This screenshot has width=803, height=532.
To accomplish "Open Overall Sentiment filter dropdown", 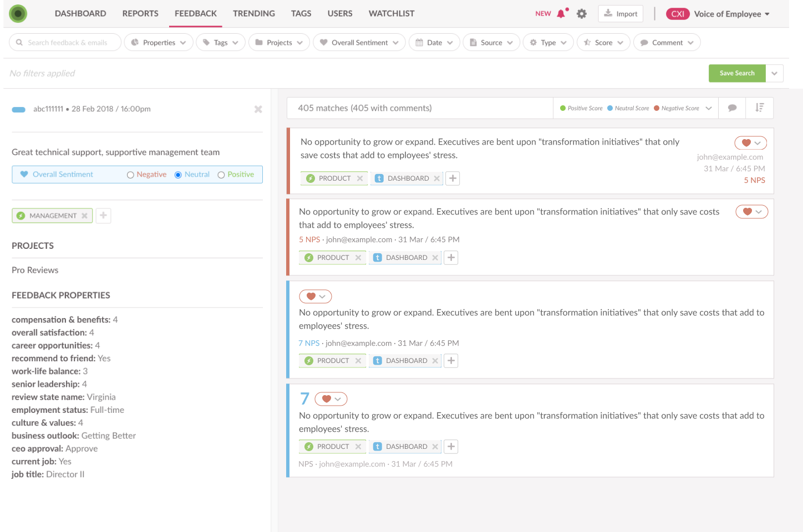I will [359, 42].
